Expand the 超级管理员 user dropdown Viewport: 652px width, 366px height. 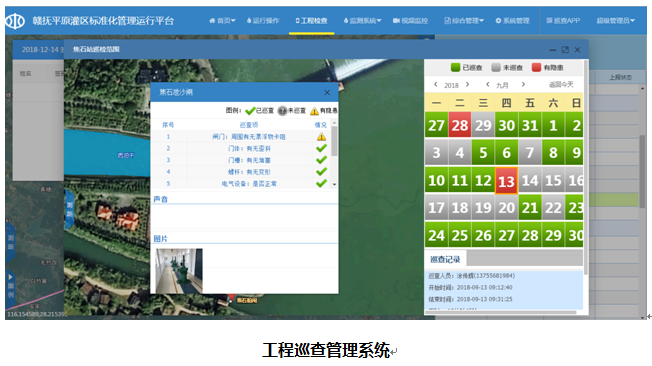click(616, 20)
